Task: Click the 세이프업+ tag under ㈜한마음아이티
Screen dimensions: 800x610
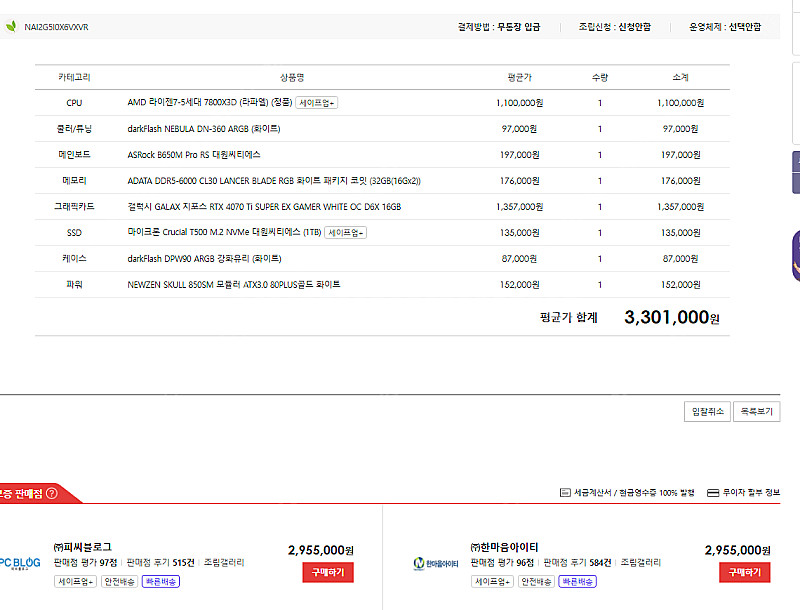Action: [x=492, y=581]
